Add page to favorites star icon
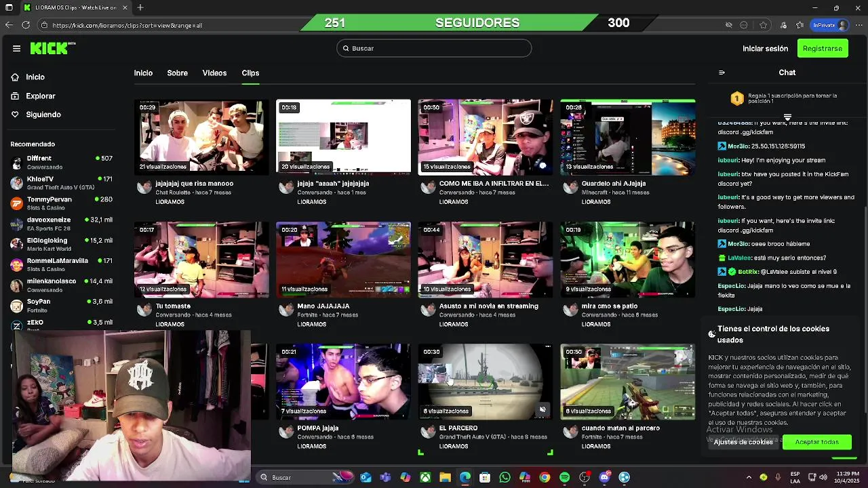Image resolution: width=868 pixels, height=488 pixels. (x=764, y=25)
